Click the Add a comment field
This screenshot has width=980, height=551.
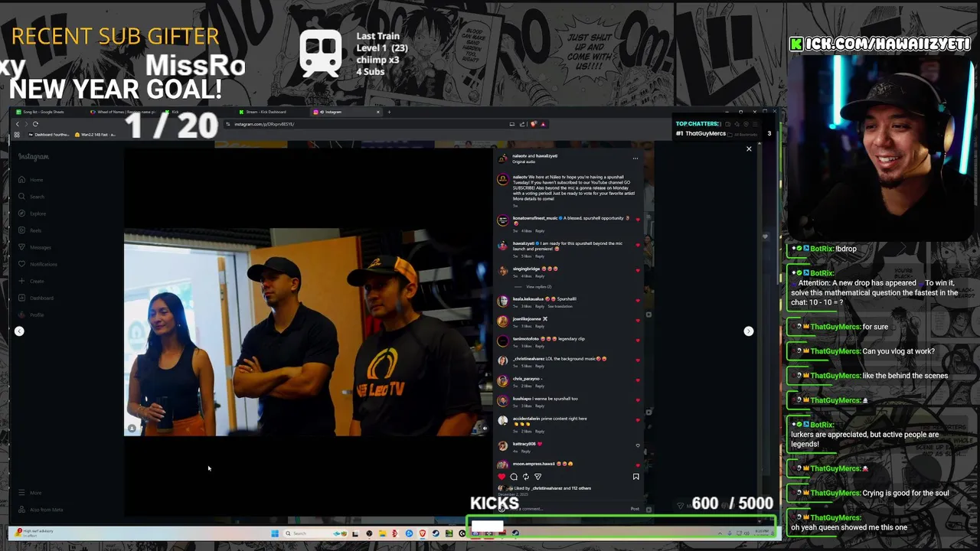point(567,509)
